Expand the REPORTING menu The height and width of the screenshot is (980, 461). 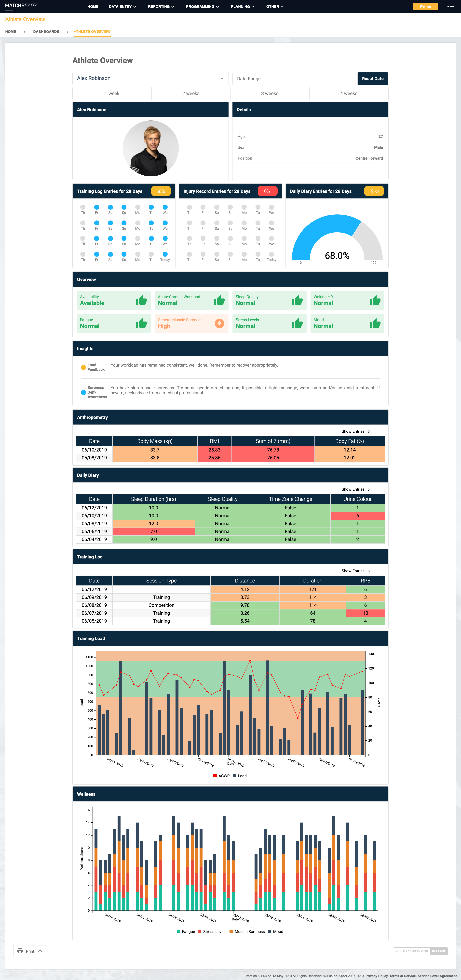click(161, 6)
